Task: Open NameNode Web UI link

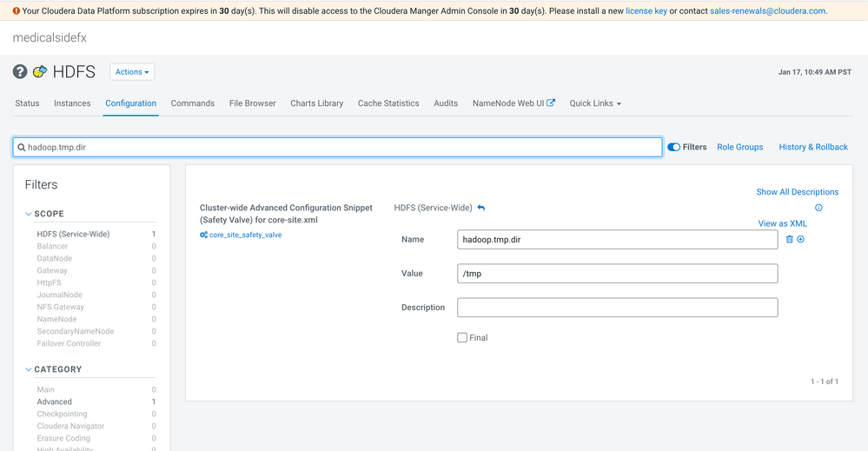Action: [x=508, y=103]
